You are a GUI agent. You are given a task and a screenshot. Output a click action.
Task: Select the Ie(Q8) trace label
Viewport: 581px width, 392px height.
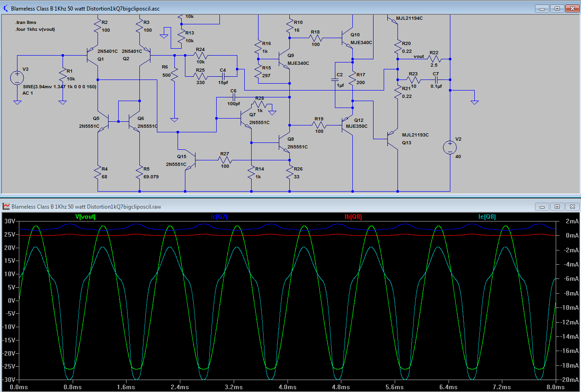487,216
